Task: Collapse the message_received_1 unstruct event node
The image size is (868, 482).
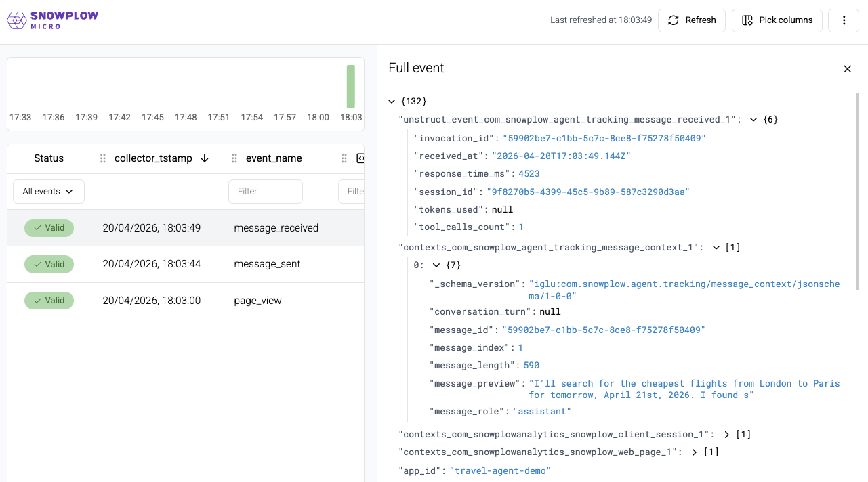Action: [x=753, y=120]
